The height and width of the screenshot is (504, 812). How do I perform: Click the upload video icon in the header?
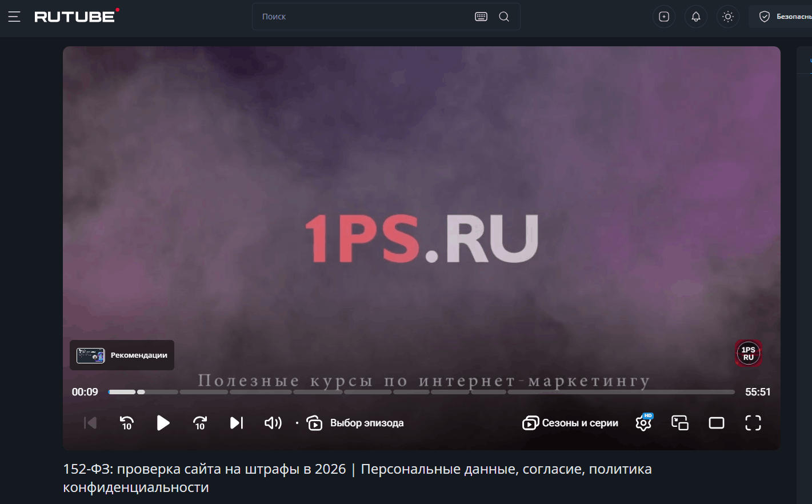[663, 16]
